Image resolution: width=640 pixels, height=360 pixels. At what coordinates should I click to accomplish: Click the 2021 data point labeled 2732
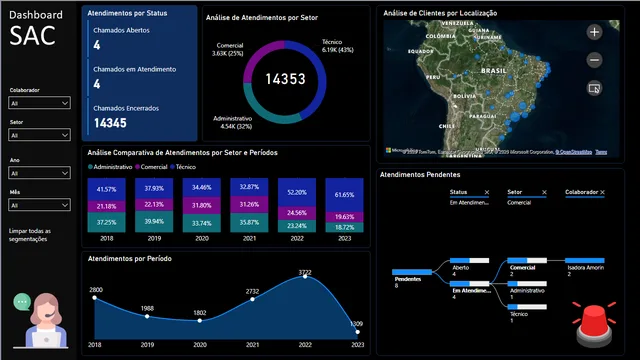253,299
